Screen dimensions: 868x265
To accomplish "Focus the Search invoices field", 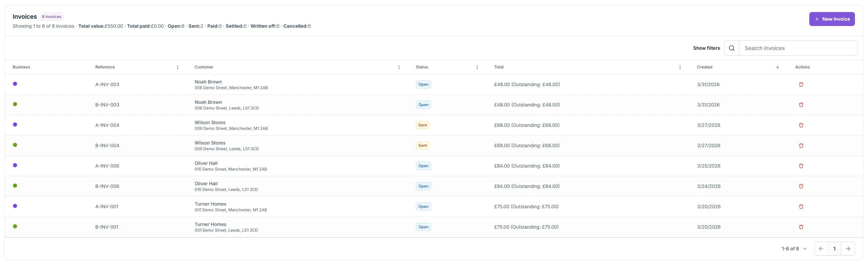I will point(798,48).
